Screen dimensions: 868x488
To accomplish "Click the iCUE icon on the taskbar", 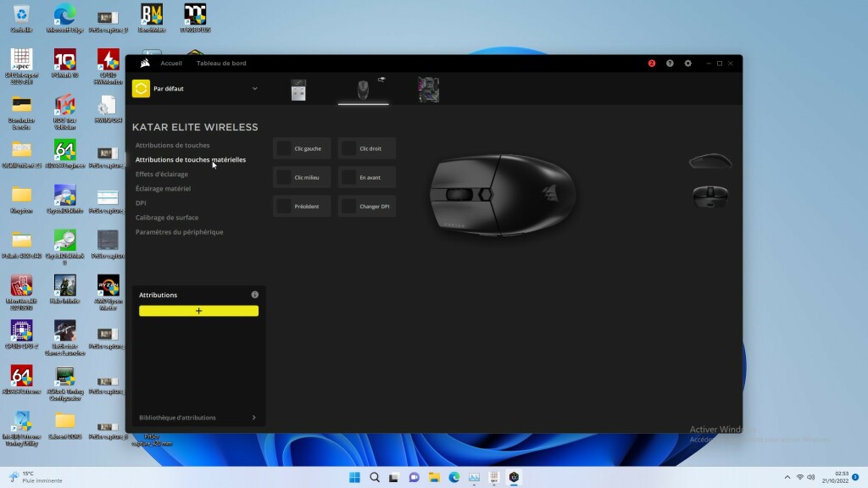I will (x=514, y=478).
